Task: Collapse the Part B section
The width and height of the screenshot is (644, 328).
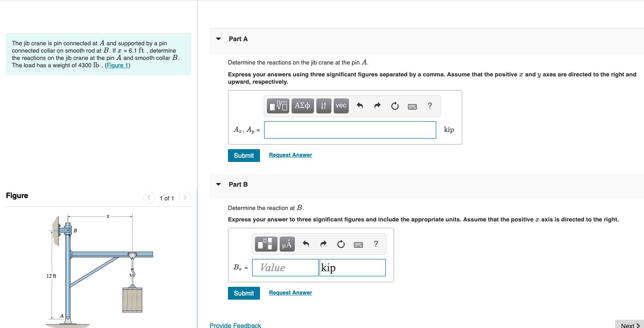Action: point(218,184)
